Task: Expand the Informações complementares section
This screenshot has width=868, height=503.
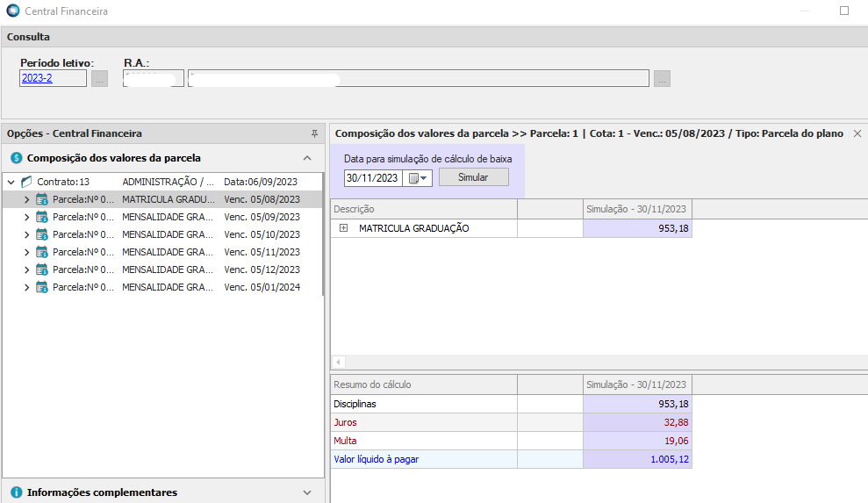Action: coord(307,492)
